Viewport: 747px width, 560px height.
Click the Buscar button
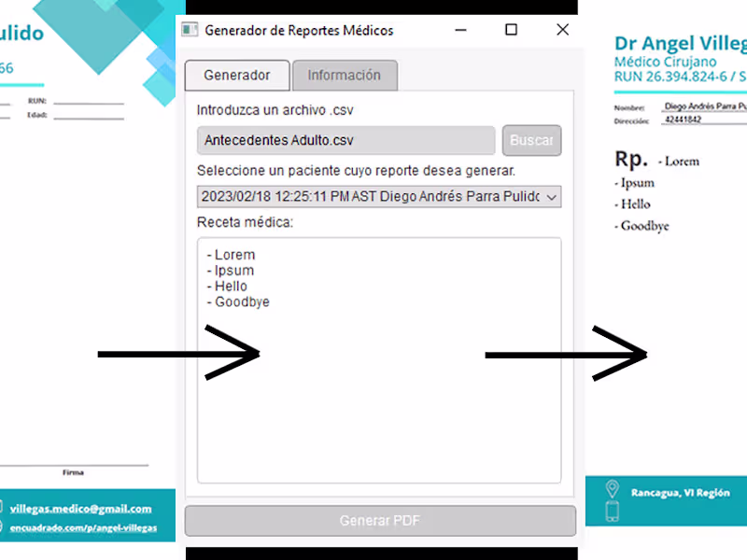click(x=531, y=140)
